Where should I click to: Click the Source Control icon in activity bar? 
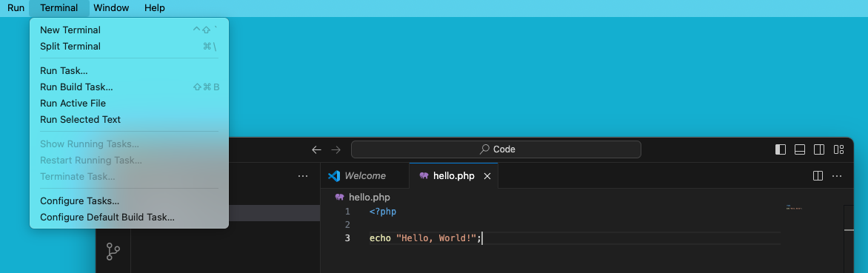pos(113,252)
